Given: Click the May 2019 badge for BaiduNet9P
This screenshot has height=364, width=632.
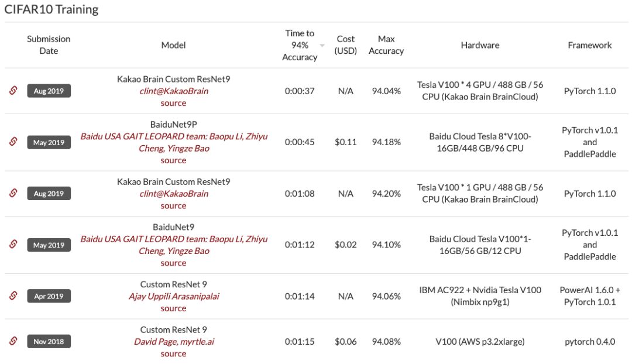Looking at the screenshot, I should coord(49,142).
